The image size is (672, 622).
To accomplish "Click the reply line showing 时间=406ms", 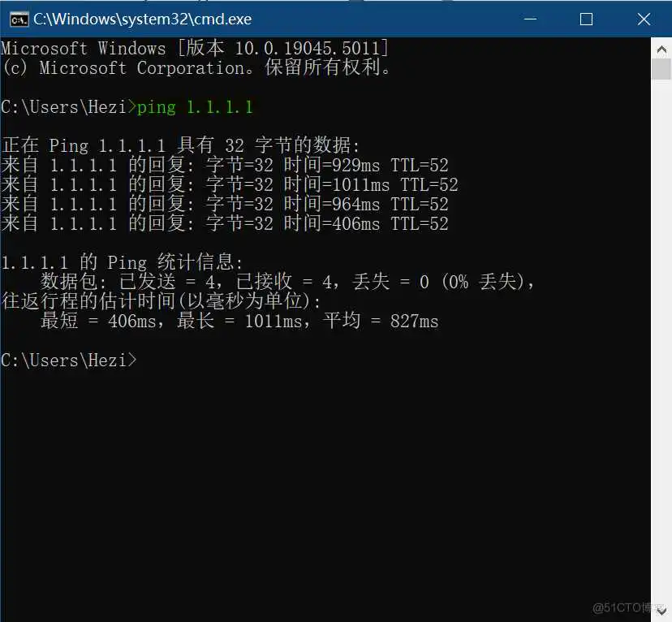I will [225, 224].
